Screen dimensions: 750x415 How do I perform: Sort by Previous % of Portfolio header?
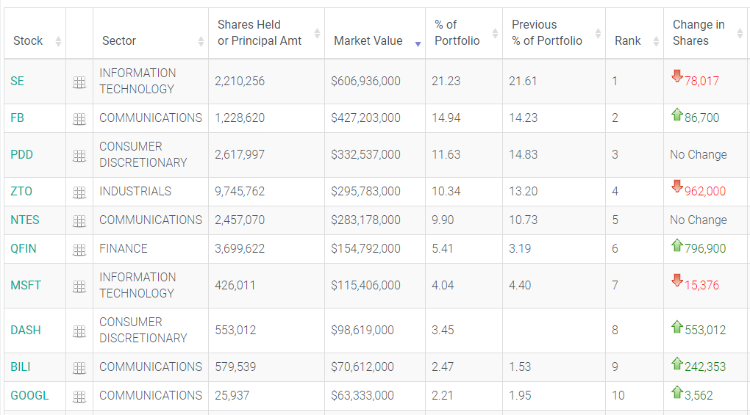(x=554, y=33)
